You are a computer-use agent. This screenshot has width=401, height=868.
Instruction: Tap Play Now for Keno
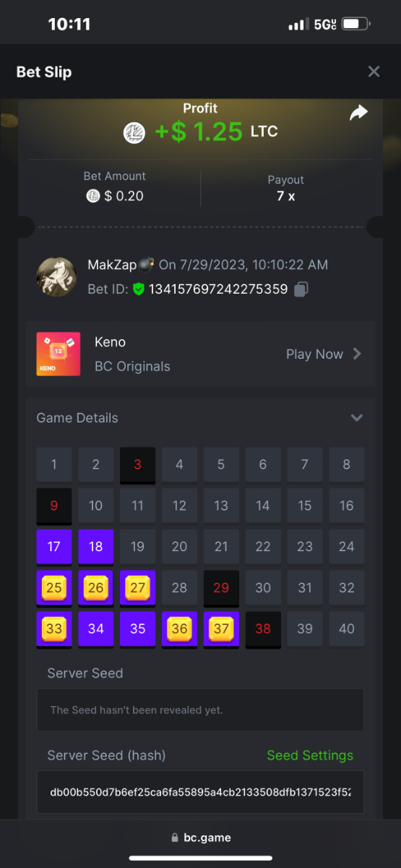pyautogui.click(x=314, y=354)
